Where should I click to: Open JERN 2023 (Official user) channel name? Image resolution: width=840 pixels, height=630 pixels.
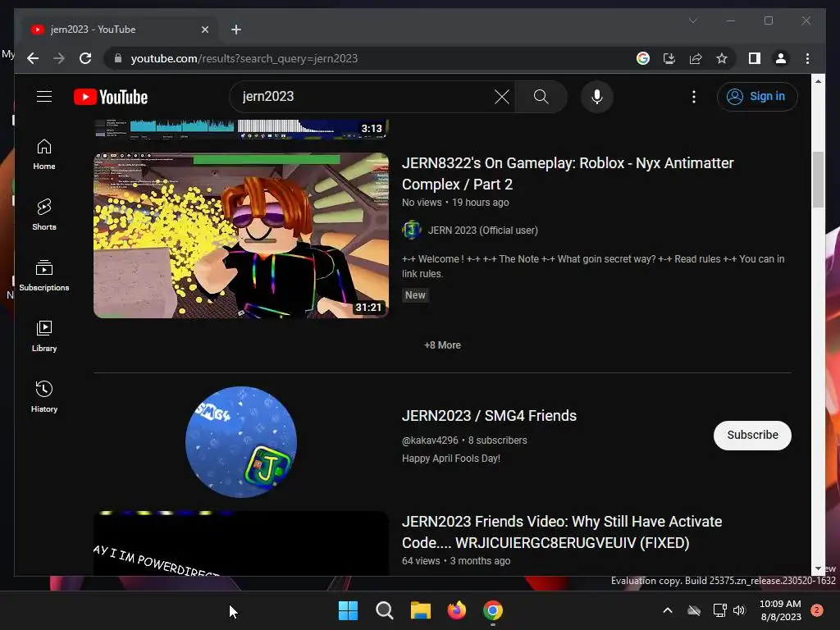click(482, 231)
